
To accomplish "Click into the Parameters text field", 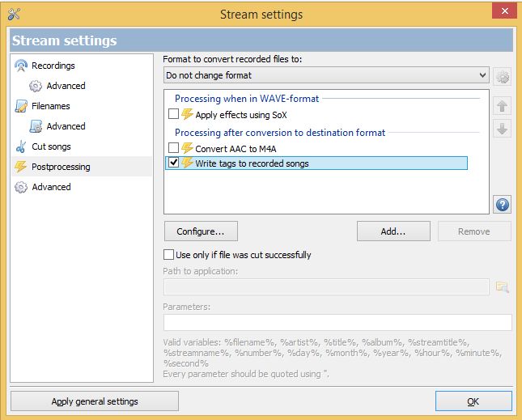I will click(x=337, y=323).
